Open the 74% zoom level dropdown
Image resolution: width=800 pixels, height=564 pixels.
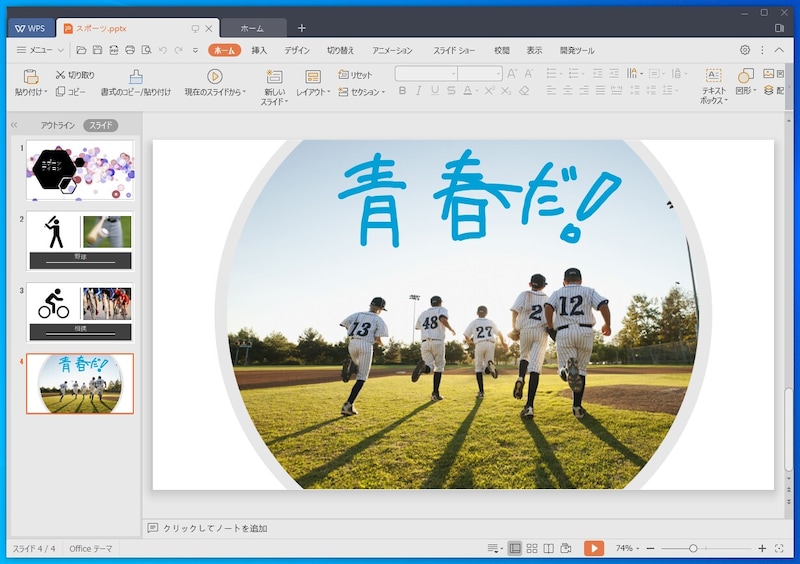pyautogui.click(x=628, y=548)
